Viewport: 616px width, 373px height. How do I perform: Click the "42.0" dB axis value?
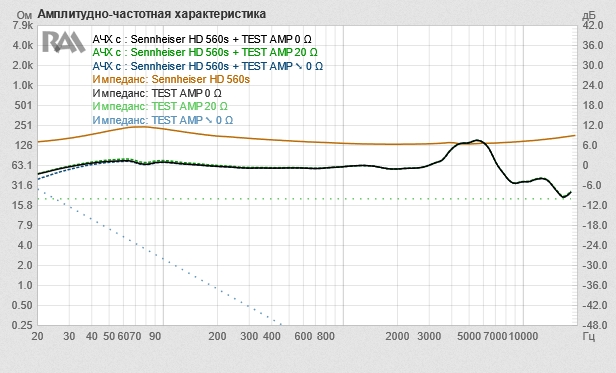click(x=593, y=25)
